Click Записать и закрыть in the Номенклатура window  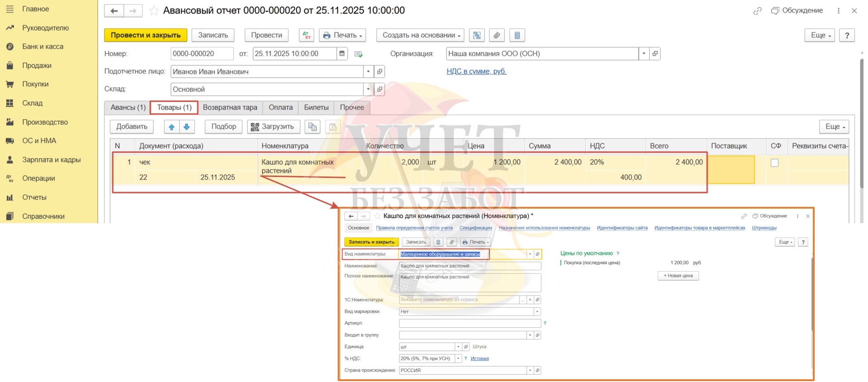372,242
